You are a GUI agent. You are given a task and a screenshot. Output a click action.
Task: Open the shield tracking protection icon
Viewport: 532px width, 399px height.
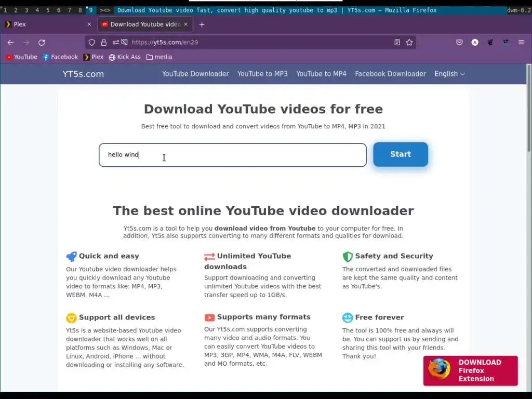[91, 43]
